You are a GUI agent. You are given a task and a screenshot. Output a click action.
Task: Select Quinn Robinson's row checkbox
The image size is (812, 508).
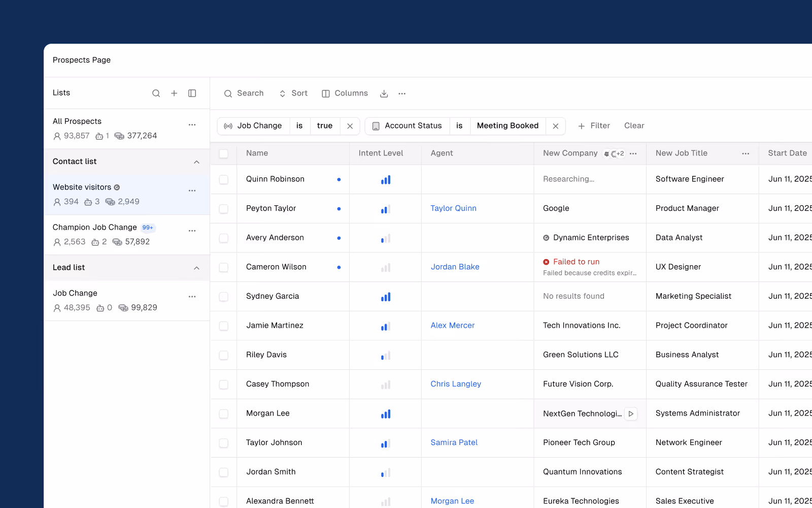[x=224, y=180]
